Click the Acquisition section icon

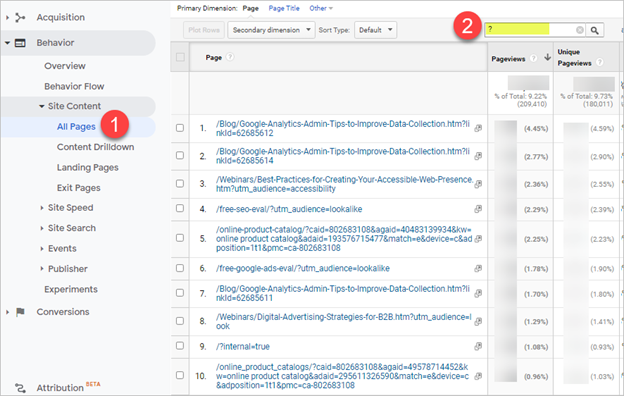20,18
